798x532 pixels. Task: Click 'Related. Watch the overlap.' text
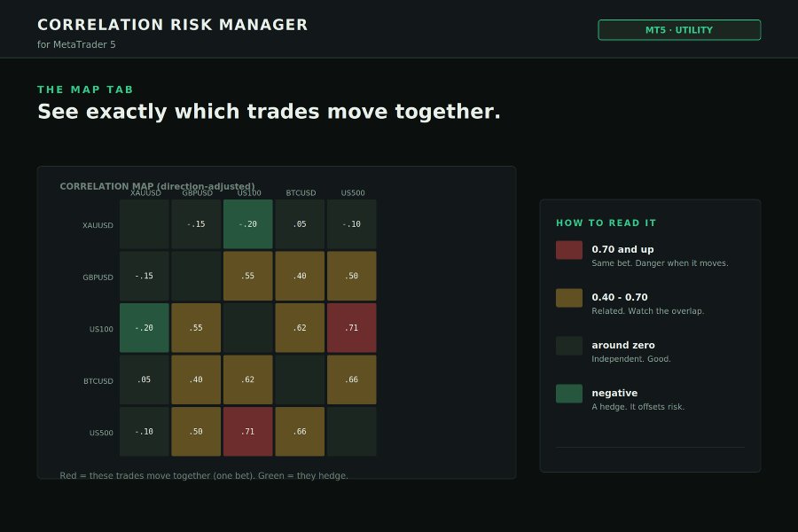[x=647, y=311]
